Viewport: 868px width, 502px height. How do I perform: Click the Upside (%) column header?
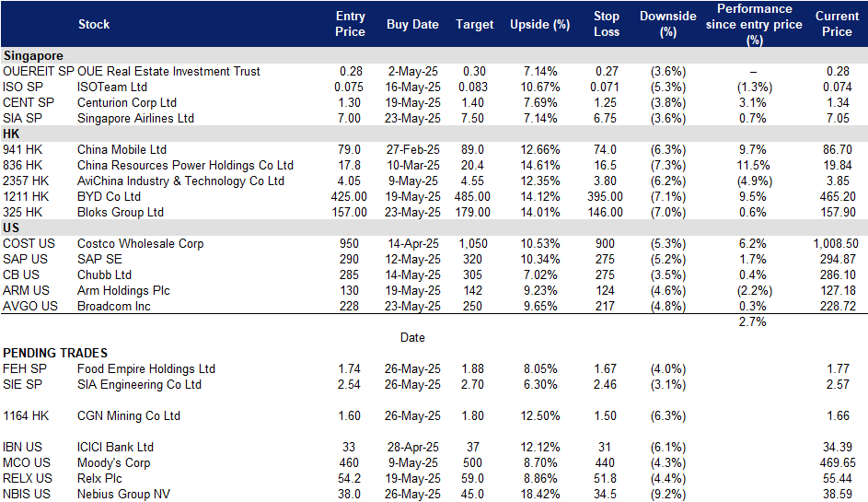[539, 25]
